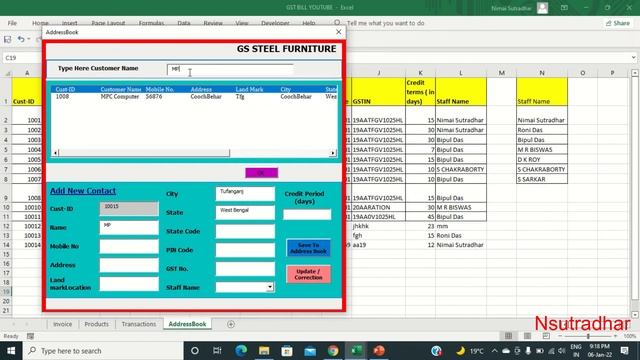Open Microsoft Store from taskbar
Screen dimensions: 640x360
click(x=287, y=351)
